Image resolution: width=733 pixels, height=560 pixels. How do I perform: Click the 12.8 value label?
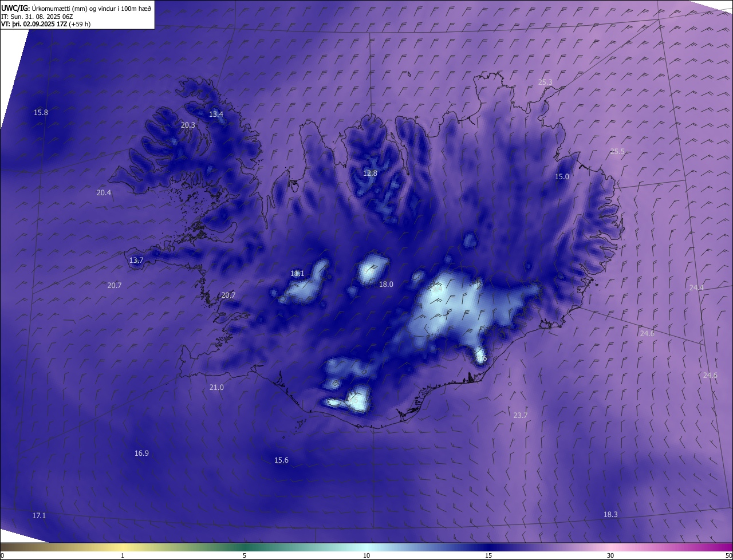(370, 173)
